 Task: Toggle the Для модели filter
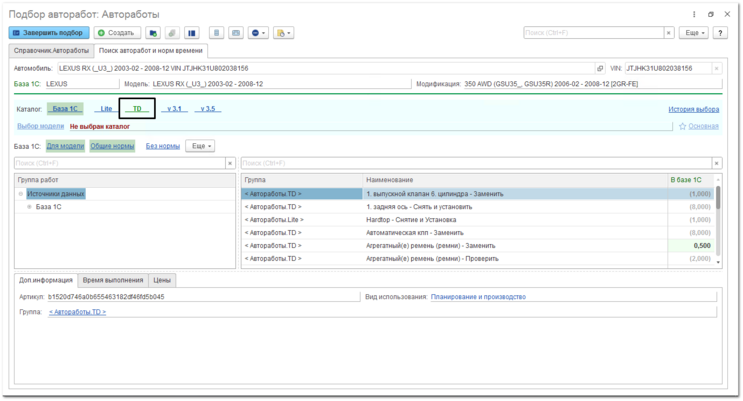tap(65, 146)
